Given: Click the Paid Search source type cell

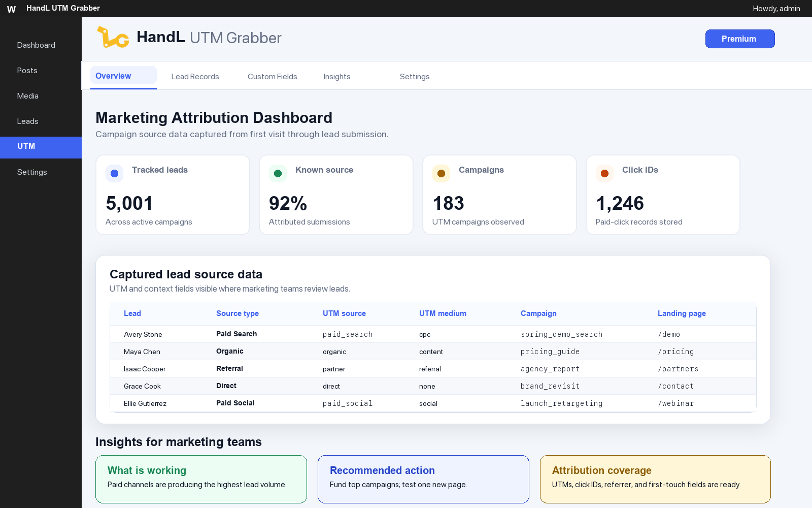Looking at the screenshot, I should tap(236, 334).
